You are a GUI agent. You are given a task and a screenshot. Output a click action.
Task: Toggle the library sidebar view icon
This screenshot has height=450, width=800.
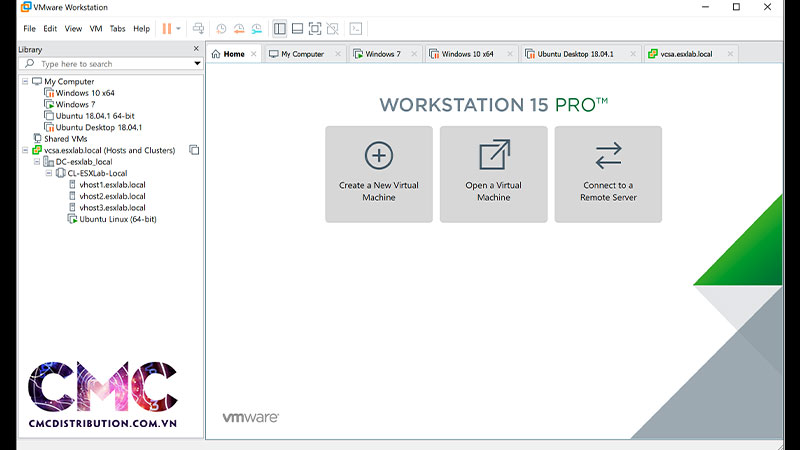280,29
